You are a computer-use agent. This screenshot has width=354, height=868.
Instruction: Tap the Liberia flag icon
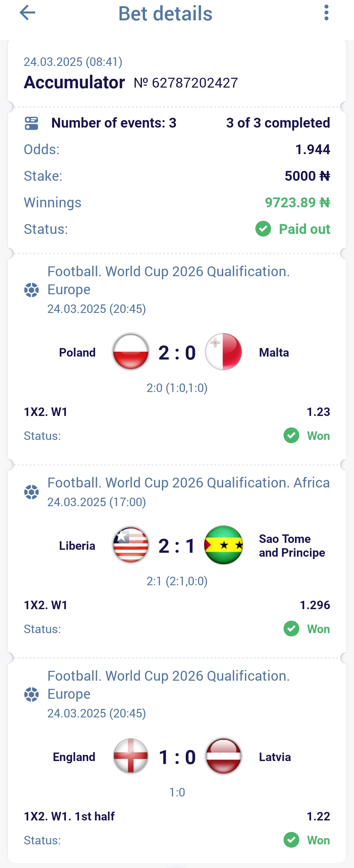click(x=131, y=545)
